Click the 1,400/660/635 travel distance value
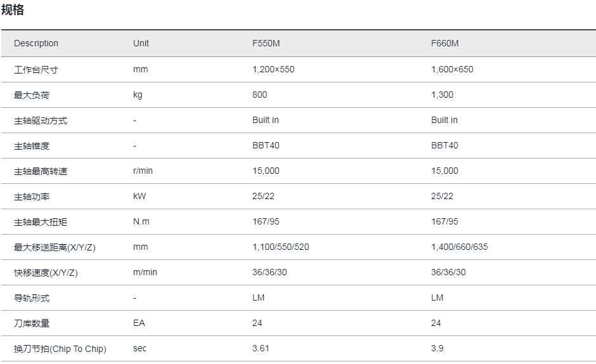The image size is (596, 364). coord(459,247)
